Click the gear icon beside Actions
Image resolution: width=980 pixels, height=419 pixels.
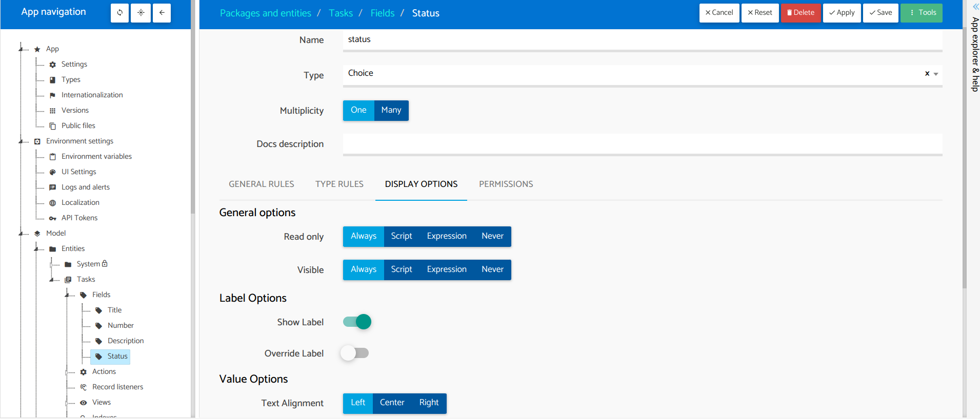pyautogui.click(x=84, y=372)
